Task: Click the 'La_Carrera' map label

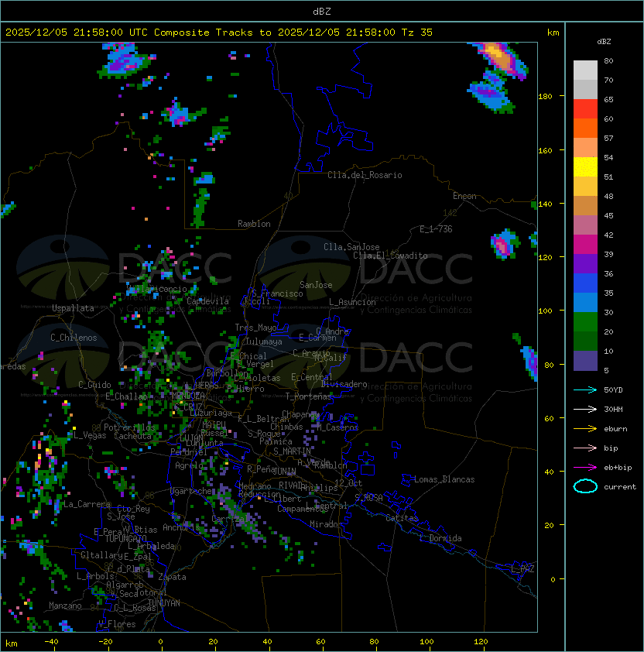Action: 87,504
